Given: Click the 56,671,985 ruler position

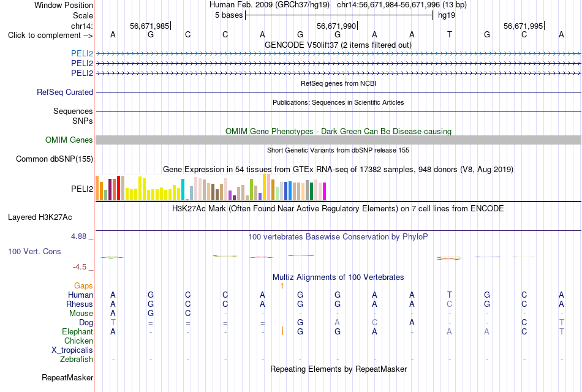Looking at the screenshot, I should tap(149, 26).
